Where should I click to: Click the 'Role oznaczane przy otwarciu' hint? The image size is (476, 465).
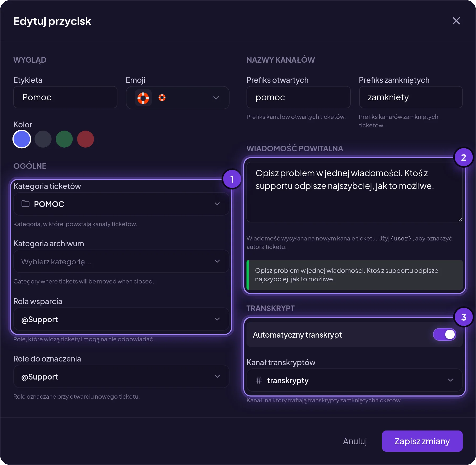pos(76,397)
